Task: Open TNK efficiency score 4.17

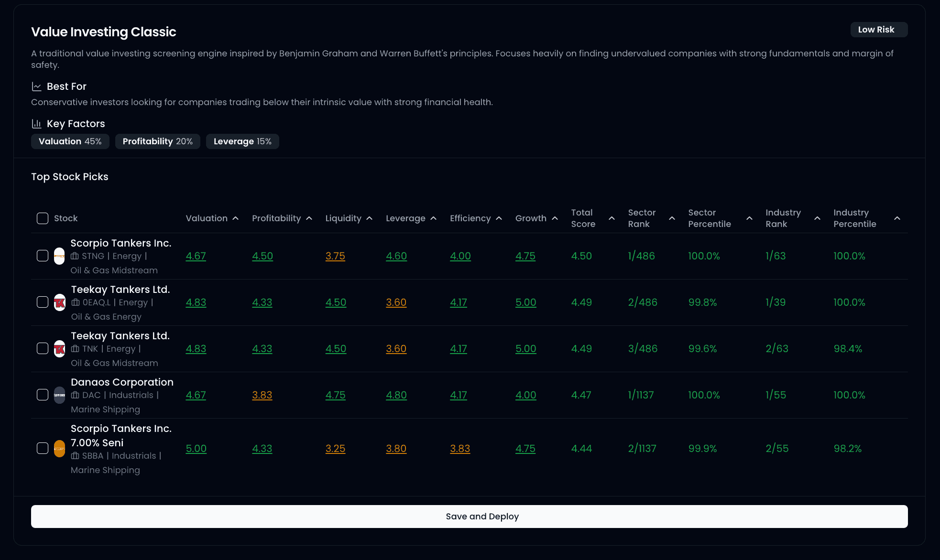Action: click(x=459, y=349)
